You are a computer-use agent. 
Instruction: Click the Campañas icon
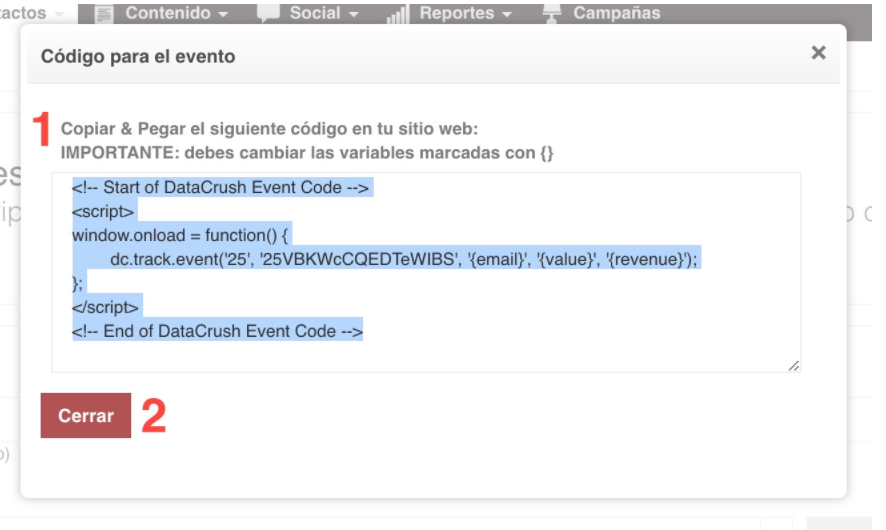pyautogui.click(x=551, y=13)
